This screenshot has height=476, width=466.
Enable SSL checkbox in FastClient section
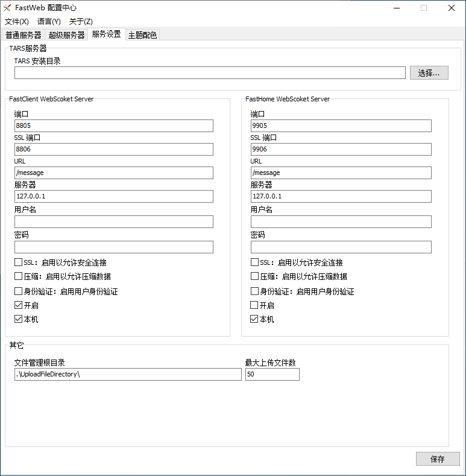coord(19,262)
